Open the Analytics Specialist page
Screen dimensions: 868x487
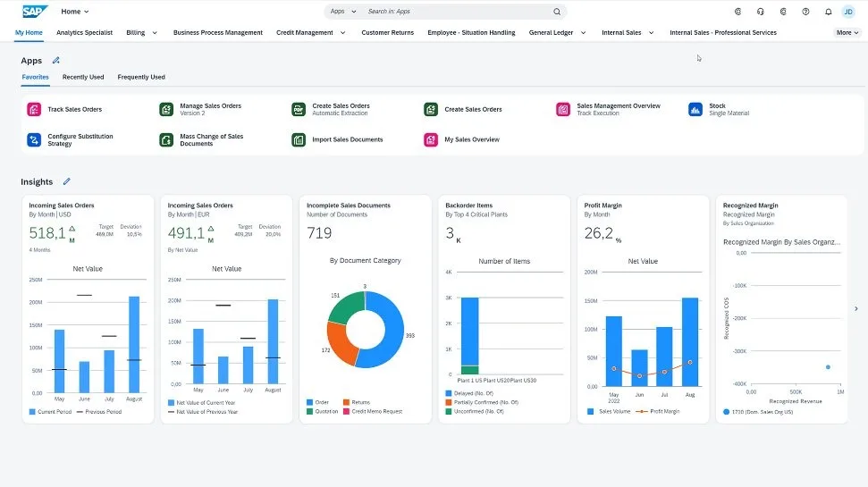pyautogui.click(x=84, y=33)
